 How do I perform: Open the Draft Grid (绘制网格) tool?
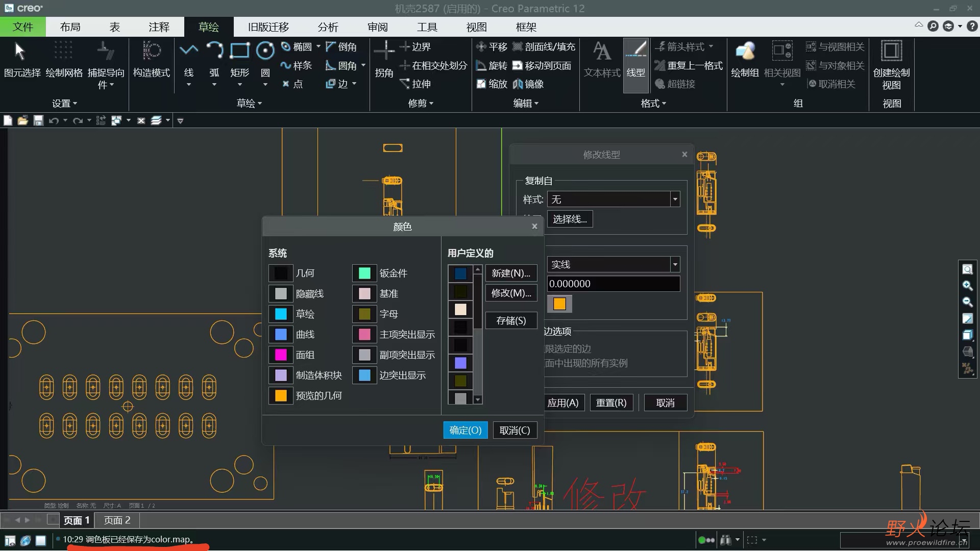click(x=64, y=51)
